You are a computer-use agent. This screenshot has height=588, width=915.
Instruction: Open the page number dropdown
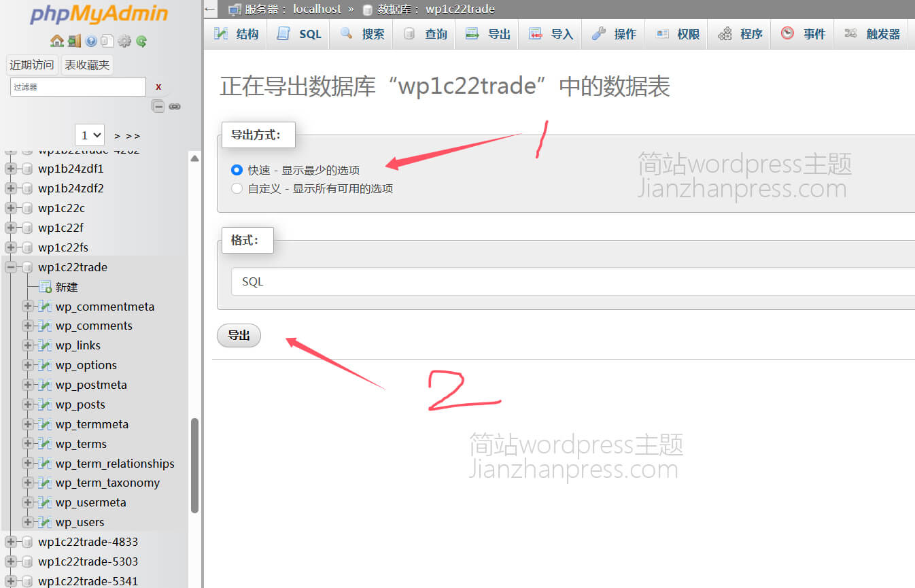point(90,135)
